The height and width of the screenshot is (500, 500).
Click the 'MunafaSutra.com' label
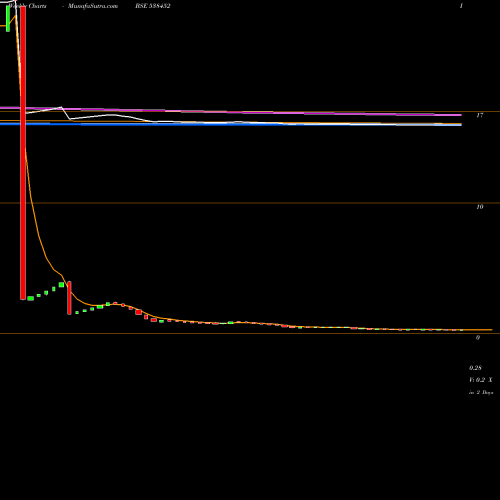(93, 6)
